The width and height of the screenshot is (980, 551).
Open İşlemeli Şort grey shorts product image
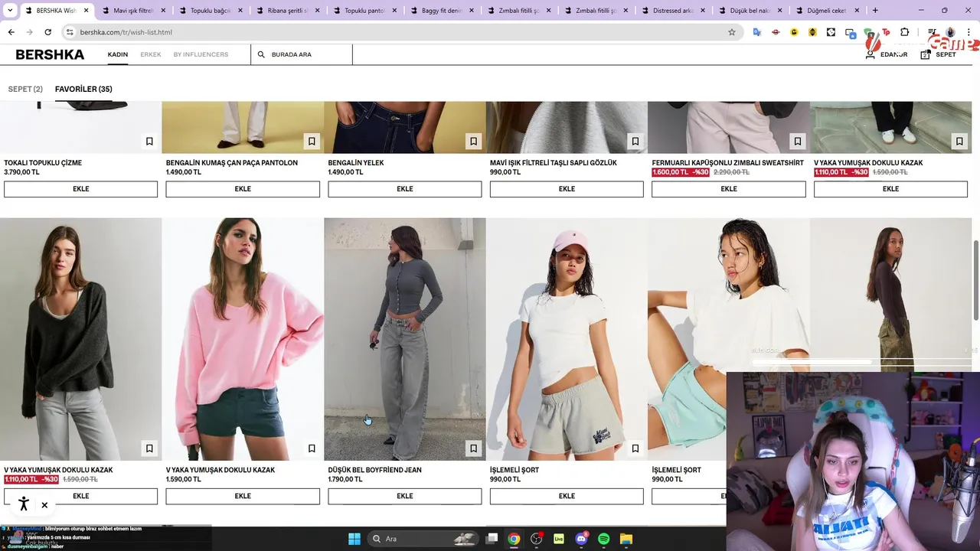567,339
